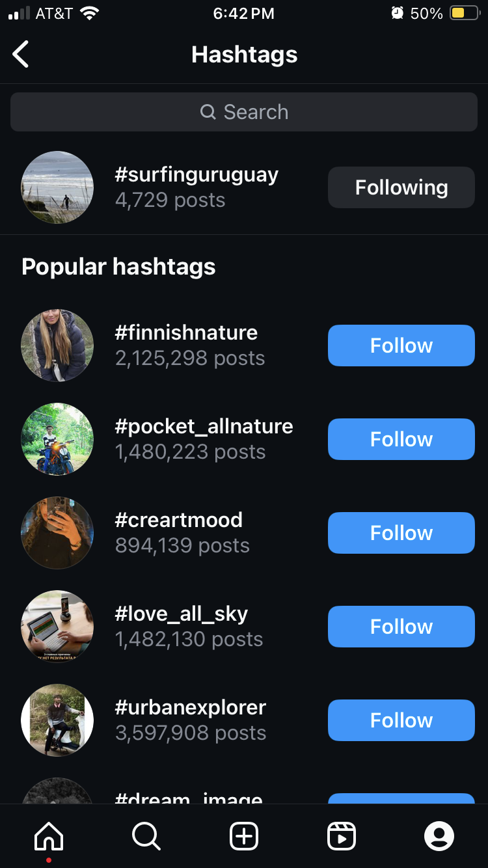
Task: Tap the create new post icon
Action: tap(244, 836)
